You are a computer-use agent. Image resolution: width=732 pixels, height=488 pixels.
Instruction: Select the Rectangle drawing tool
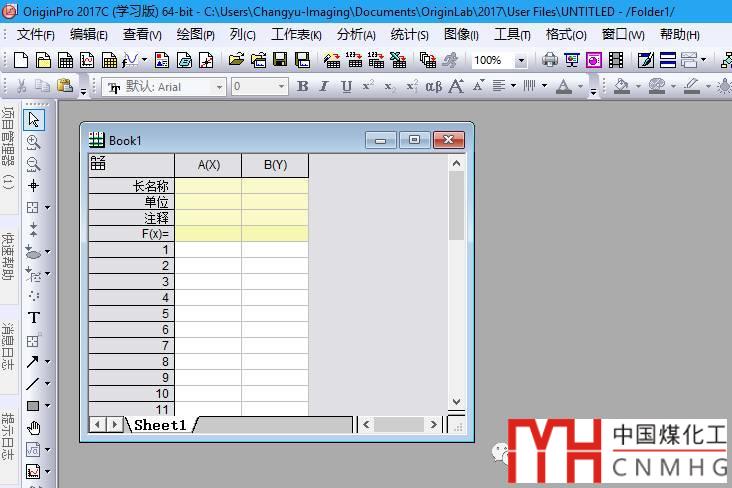[x=33, y=406]
